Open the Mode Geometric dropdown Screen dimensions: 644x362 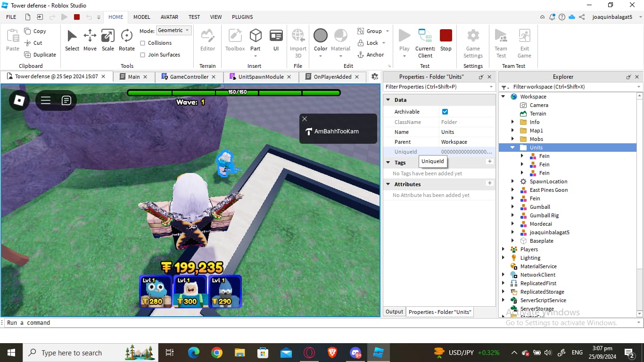click(173, 30)
